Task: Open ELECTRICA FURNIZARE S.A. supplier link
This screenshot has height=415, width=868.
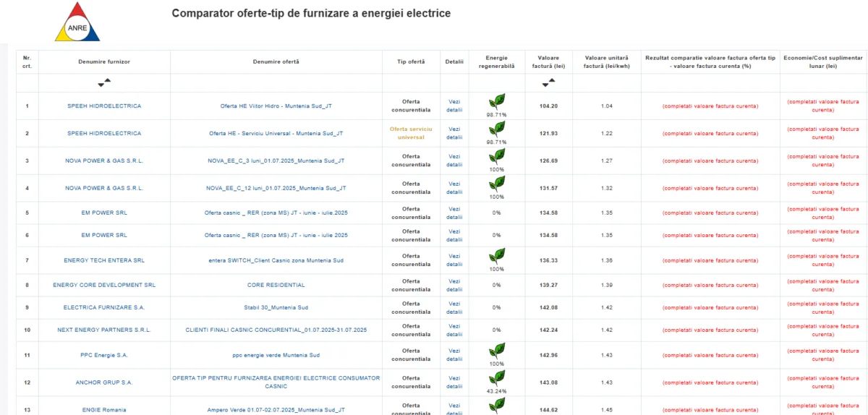Action: pos(104,307)
